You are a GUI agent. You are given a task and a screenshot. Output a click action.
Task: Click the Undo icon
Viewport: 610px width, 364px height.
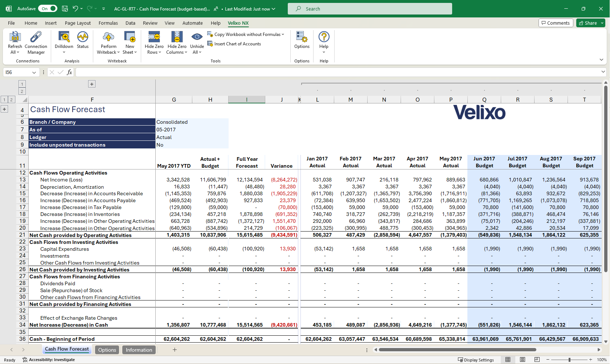(x=75, y=9)
